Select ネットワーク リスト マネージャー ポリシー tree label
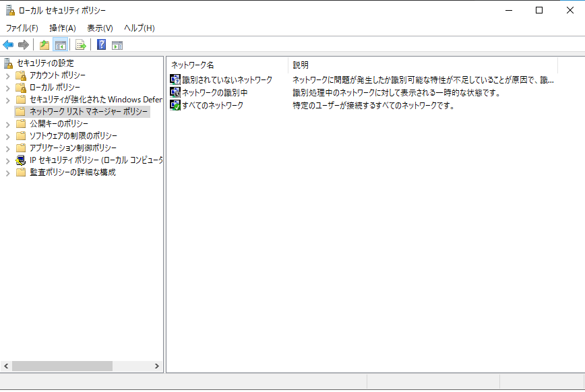585x392 pixels. pyautogui.click(x=89, y=112)
